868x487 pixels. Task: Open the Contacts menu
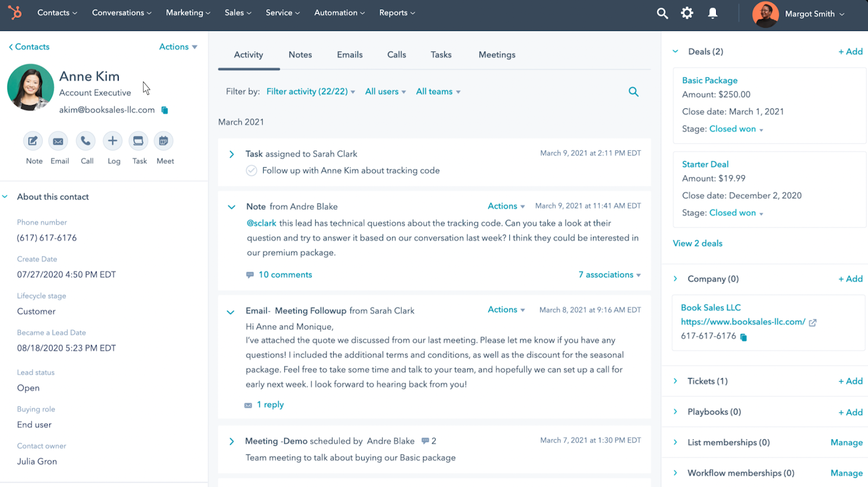pyautogui.click(x=57, y=12)
